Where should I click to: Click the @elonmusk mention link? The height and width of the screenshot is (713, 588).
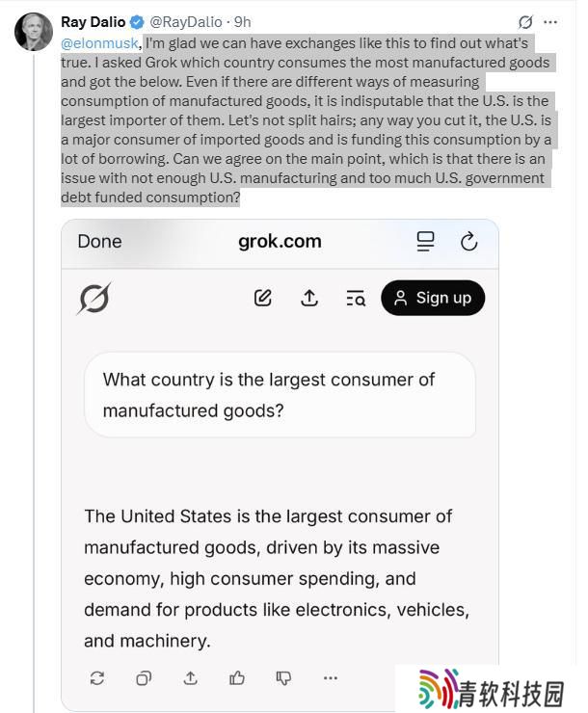click(99, 43)
